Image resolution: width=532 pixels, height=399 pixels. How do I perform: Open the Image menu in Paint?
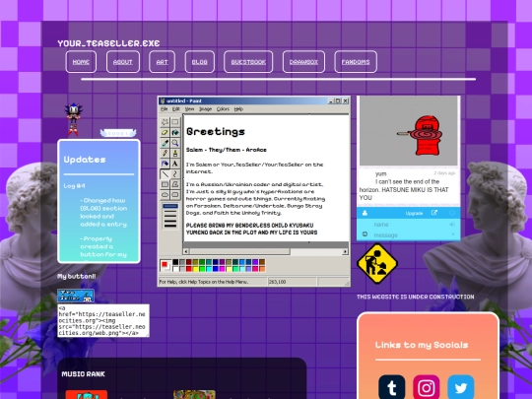click(205, 109)
